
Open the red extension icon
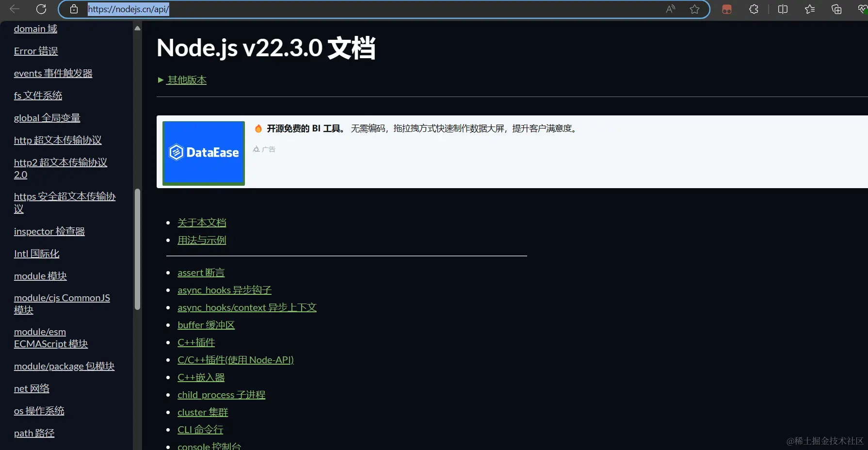point(726,9)
